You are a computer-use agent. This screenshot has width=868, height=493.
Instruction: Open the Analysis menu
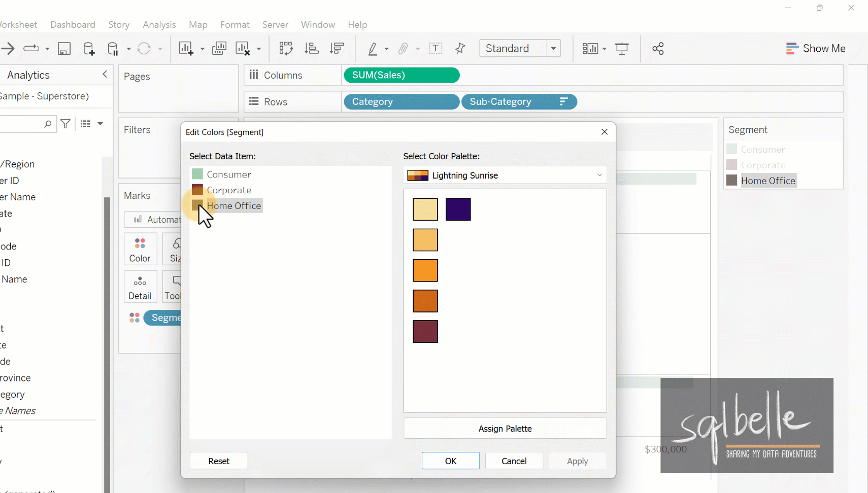click(x=159, y=24)
